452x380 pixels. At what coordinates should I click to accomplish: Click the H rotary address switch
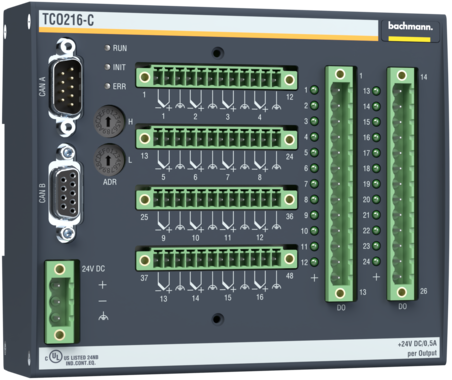[x=108, y=122]
